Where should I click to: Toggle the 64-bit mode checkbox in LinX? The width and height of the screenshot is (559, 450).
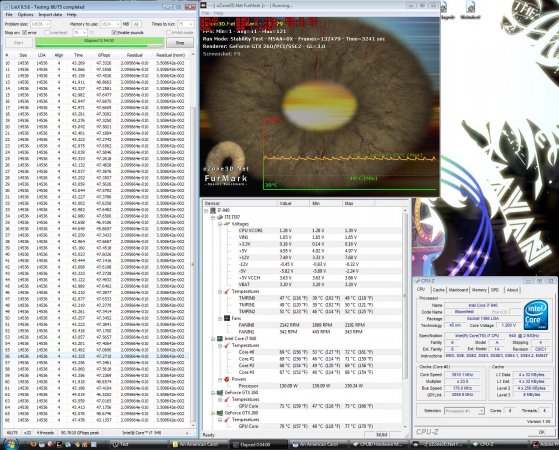click(x=169, y=32)
